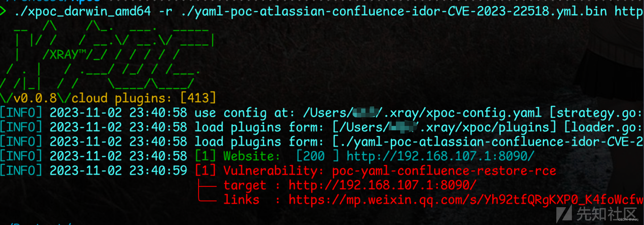Click the v0.0.8 version text

(35, 98)
